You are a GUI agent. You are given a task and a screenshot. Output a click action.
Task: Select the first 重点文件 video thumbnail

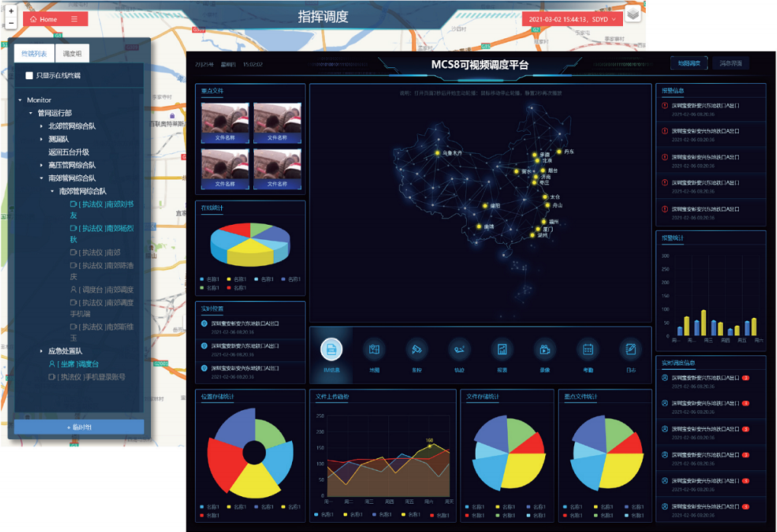224,123
